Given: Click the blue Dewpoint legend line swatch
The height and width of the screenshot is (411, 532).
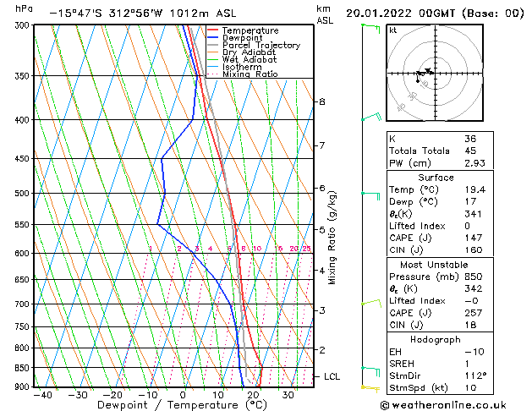Looking at the screenshot, I should click(x=213, y=38).
